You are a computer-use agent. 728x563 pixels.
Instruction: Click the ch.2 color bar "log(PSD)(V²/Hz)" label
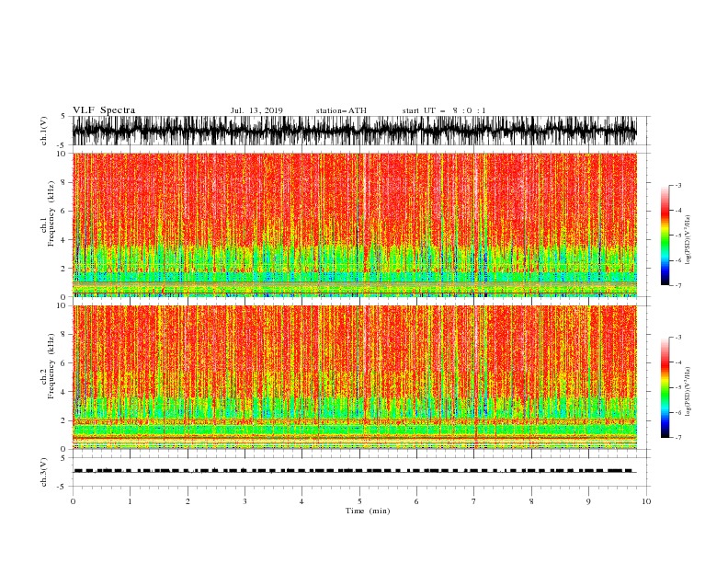688,392
